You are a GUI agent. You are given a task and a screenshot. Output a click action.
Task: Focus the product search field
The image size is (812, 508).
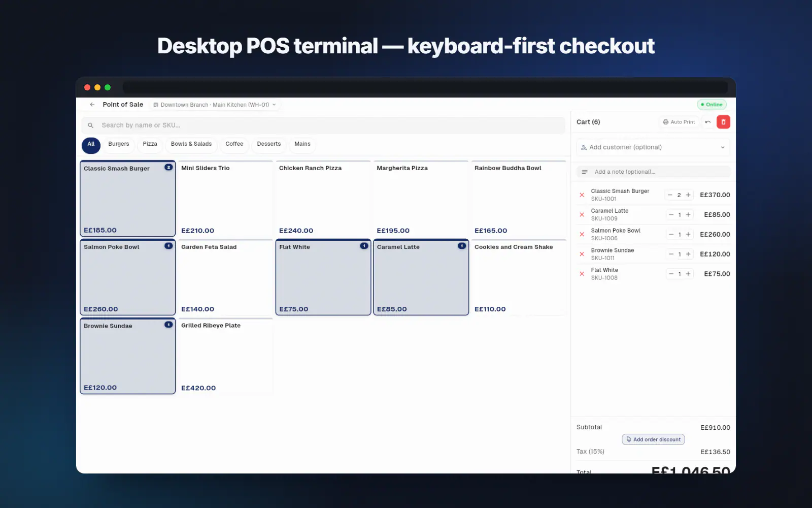(323, 125)
